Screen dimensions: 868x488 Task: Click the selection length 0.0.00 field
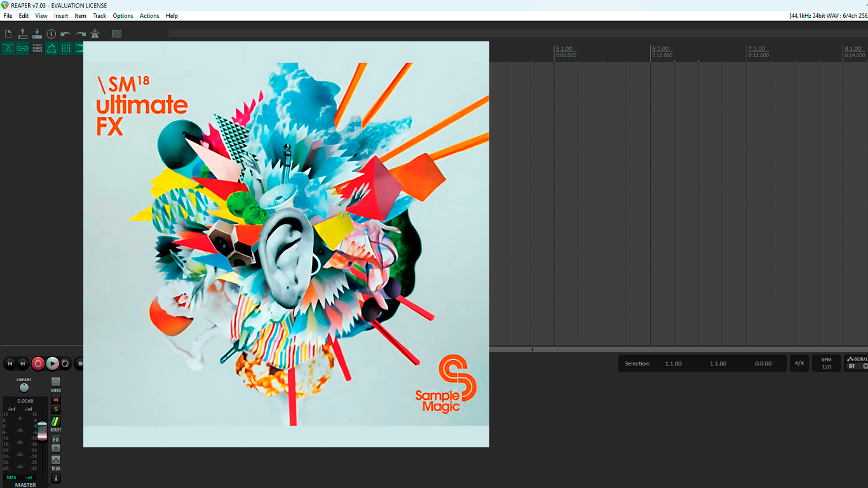click(763, 363)
